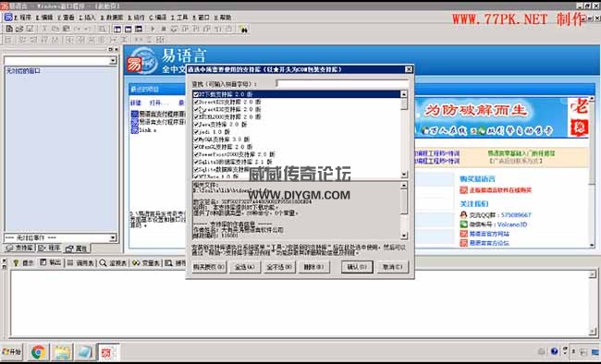The width and height of the screenshot is (601, 364).
Task: Click the Volcano3D WeChat link
Action: 512,224
